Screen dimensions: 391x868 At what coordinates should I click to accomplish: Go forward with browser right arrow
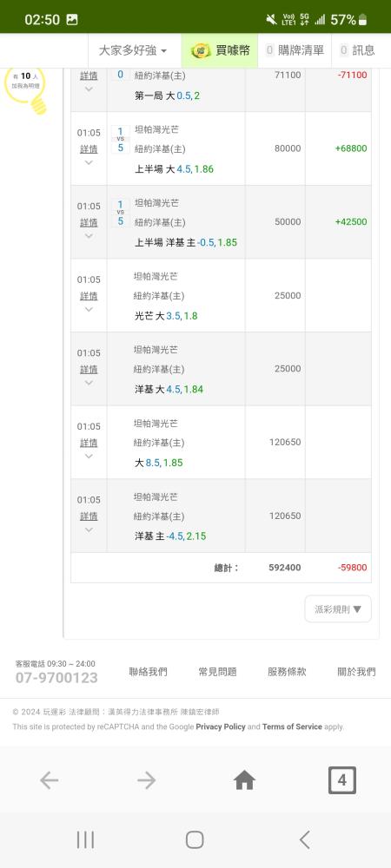click(x=147, y=780)
